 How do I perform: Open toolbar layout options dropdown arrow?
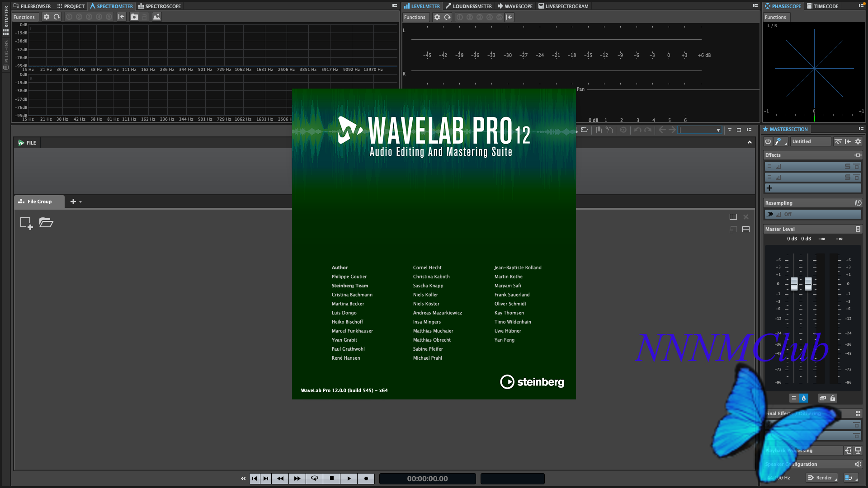[730, 130]
